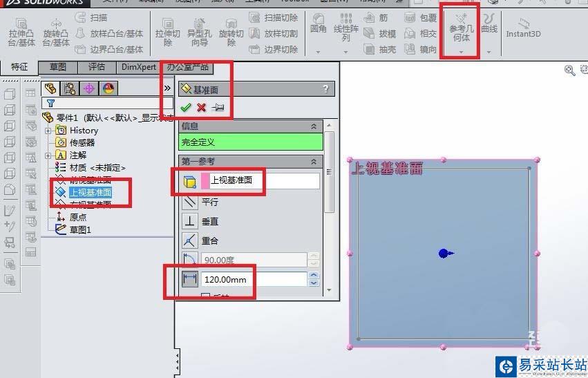The image size is (588, 378).
Task: Select 零件1 root item in tree
Action: pyautogui.click(x=108, y=117)
